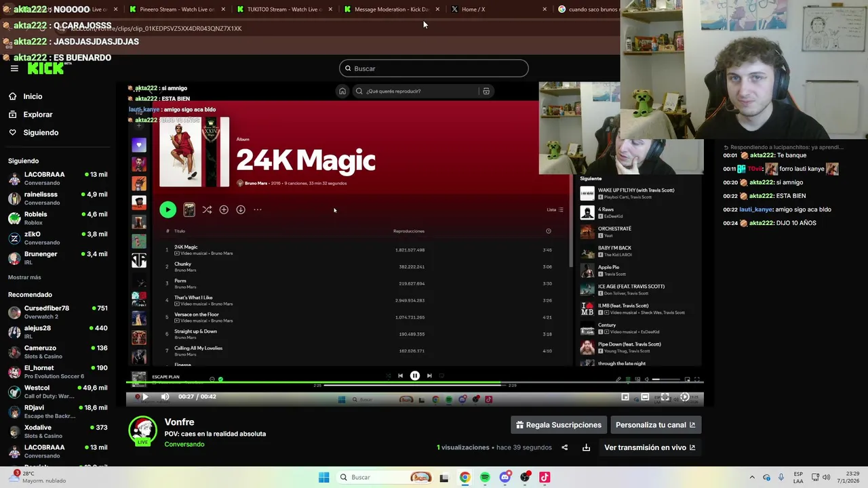This screenshot has width=868, height=488.
Task: Open recommended channel El_hornet
Action: point(58,372)
